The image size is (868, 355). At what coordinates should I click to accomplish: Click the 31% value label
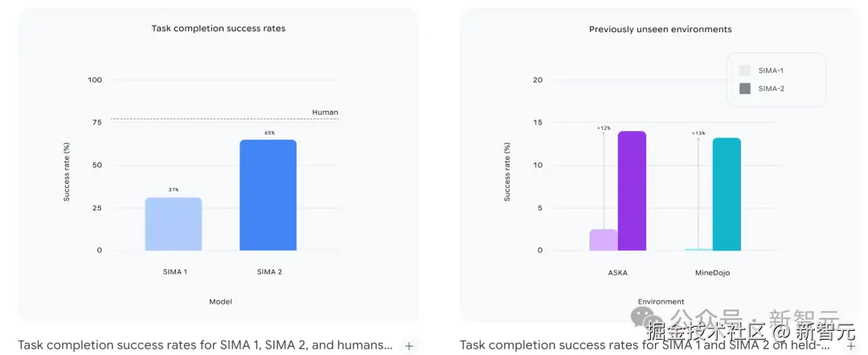pyautogui.click(x=174, y=190)
